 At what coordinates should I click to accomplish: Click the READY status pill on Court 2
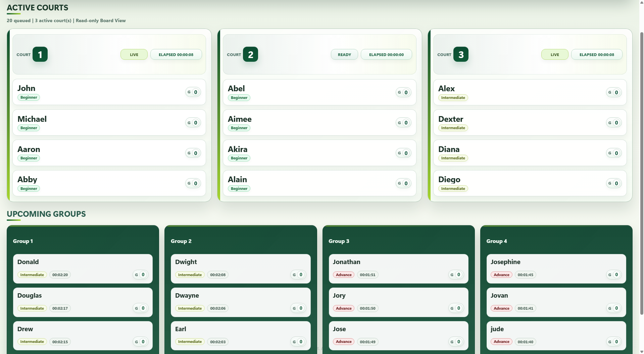point(344,55)
